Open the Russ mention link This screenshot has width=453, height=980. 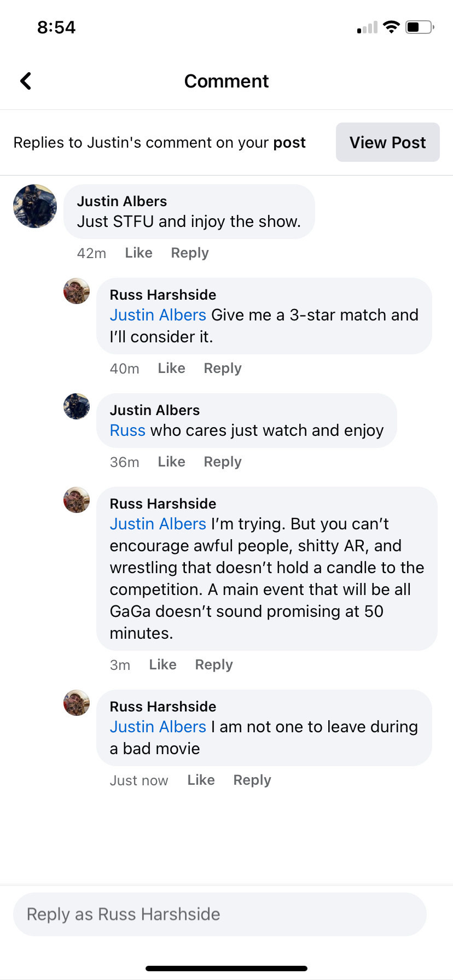click(x=127, y=430)
